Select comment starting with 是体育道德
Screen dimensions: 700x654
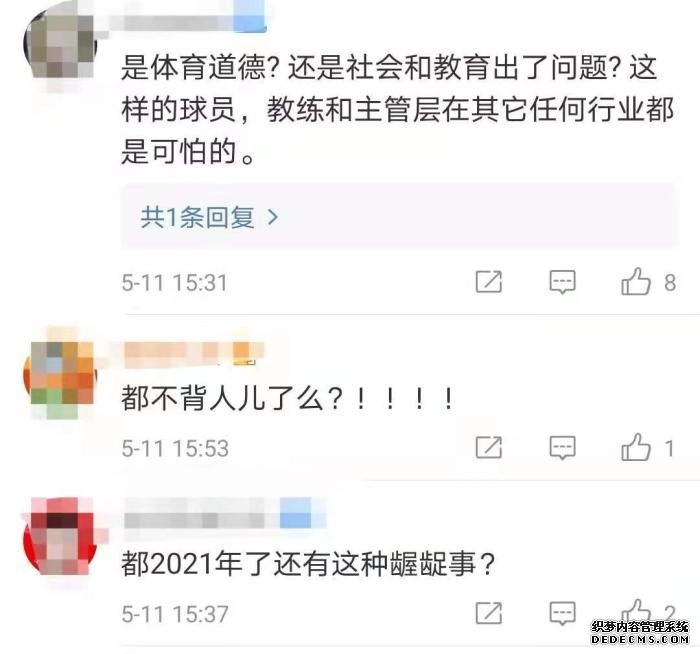pos(397,110)
